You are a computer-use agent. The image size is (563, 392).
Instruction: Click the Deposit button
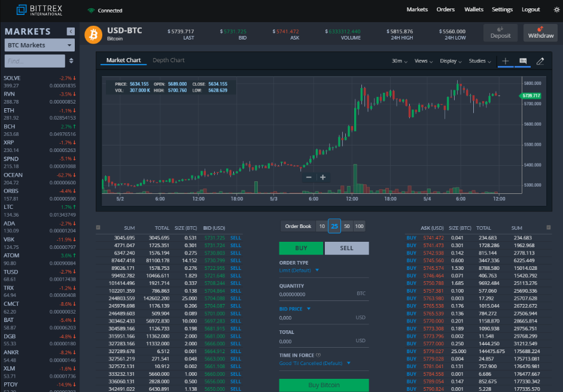(500, 33)
